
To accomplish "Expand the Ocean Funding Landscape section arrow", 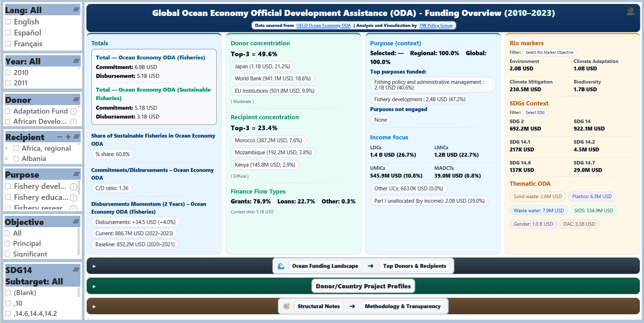I will coord(94,266).
